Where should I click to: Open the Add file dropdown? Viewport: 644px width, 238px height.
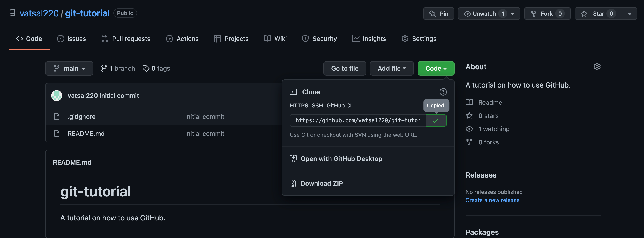click(x=392, y=68)
